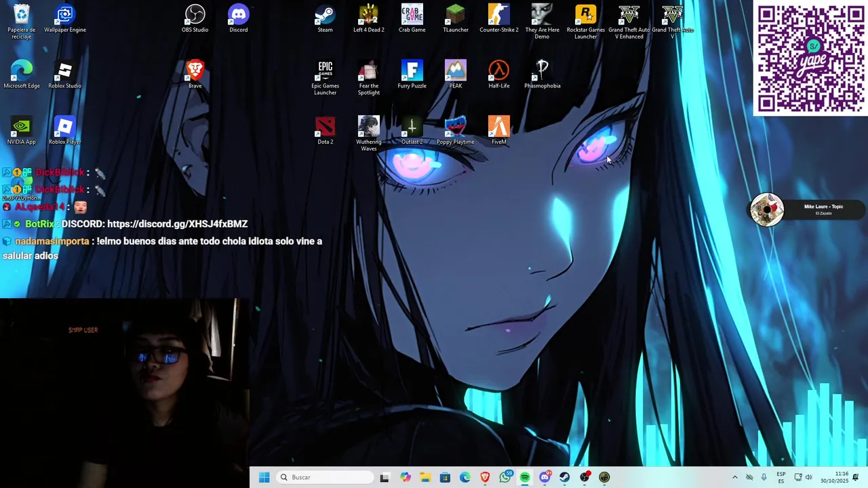Select the Epic Games Launcher icon
This screenshot has height=488, width=868.
pyautogui.click(x=325, y=77)
